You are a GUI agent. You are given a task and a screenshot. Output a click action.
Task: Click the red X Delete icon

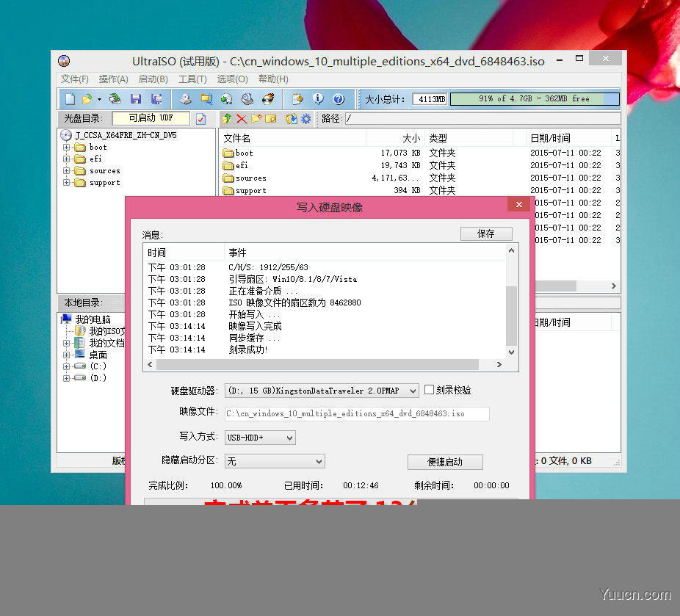[242, 118]
